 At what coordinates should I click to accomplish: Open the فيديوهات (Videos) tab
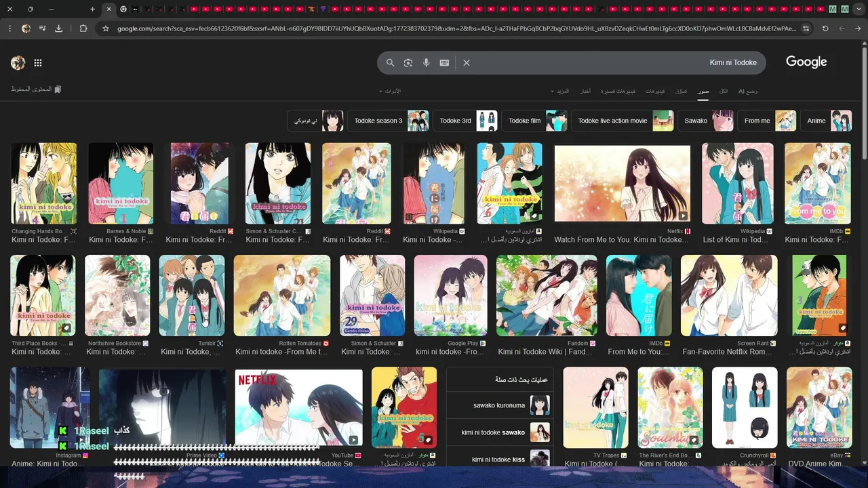655,91
